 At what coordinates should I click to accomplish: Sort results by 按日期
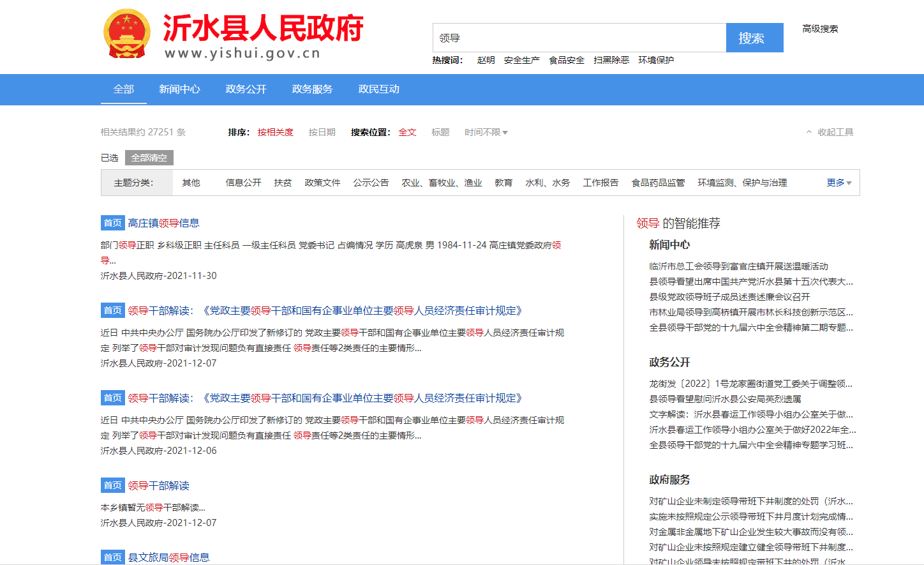[x=322, y=132]
